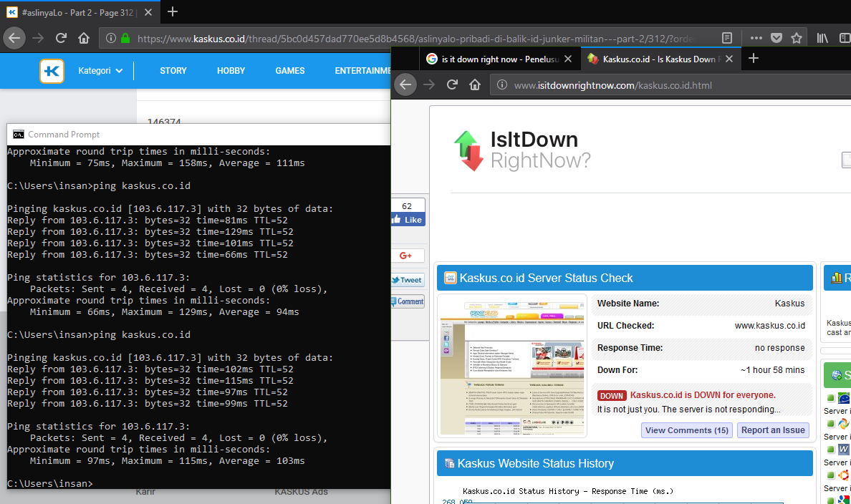
Task: Bookmark page with the star icon
Action: point(796,38)
